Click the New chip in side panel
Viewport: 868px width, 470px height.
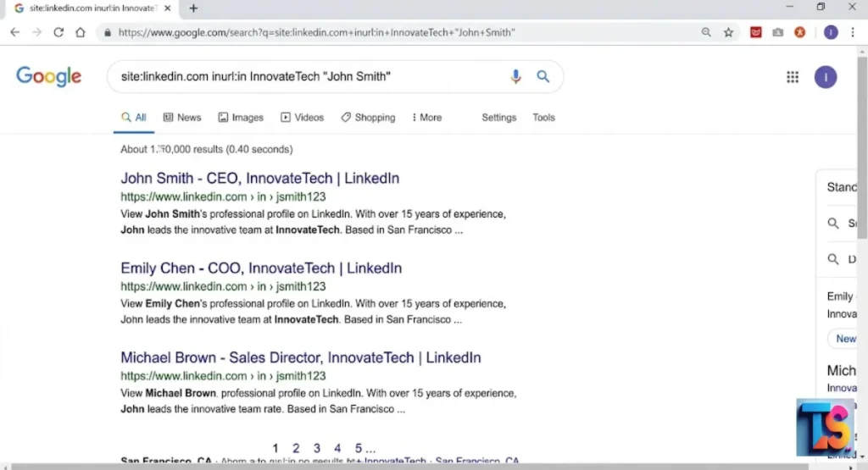(x=844, y=339)
